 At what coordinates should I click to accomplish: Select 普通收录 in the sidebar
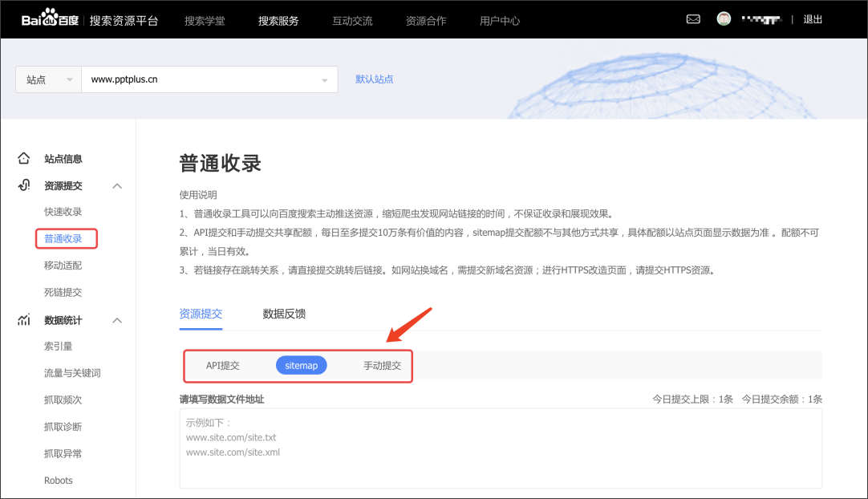(x=63, y=239)
